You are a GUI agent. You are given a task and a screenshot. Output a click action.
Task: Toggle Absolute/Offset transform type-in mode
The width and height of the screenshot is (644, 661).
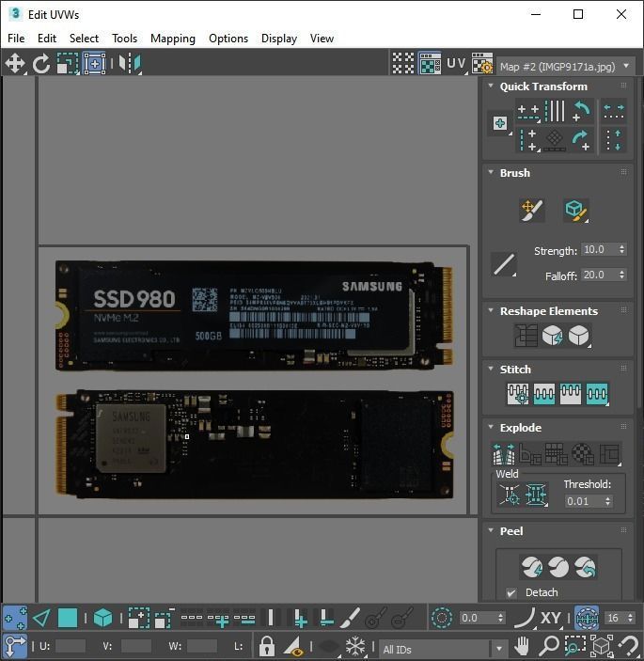[x=15, y=646]
